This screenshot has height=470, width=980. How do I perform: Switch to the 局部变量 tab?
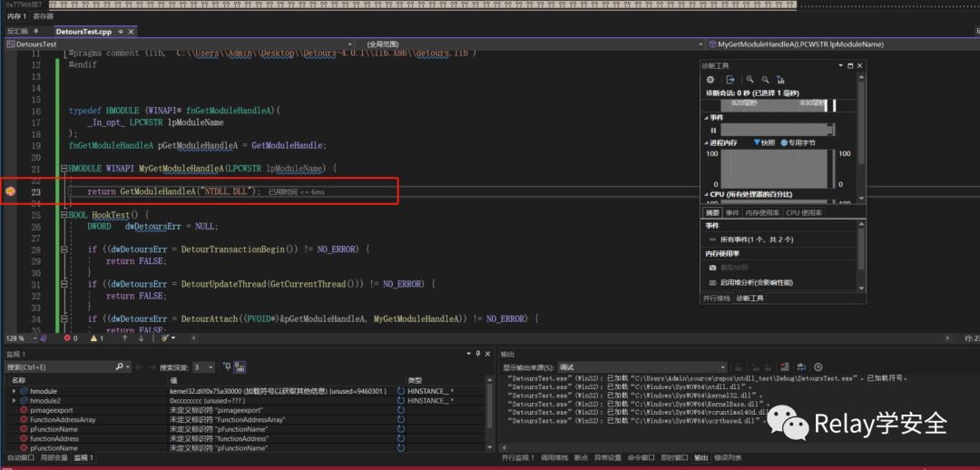click(54, 458)
